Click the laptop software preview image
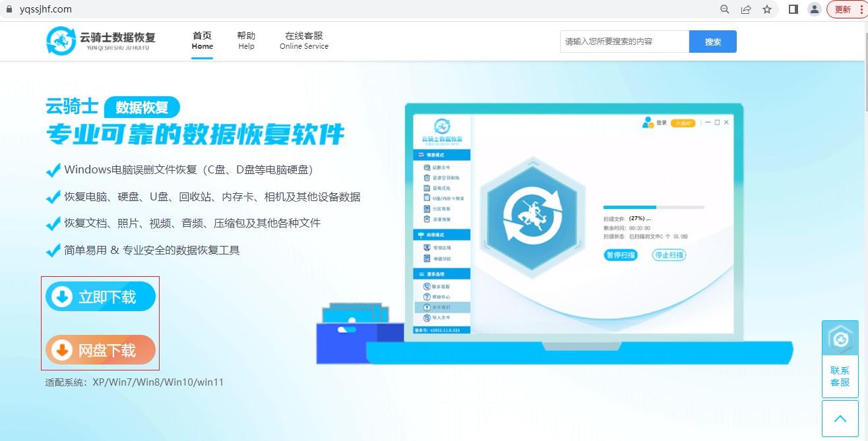 (554, 234)
